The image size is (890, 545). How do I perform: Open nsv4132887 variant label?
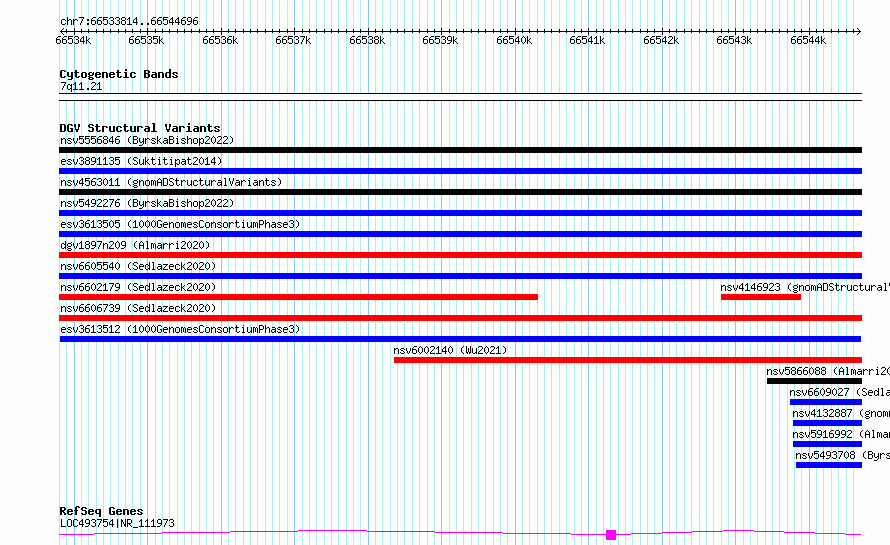pos(841,413)
